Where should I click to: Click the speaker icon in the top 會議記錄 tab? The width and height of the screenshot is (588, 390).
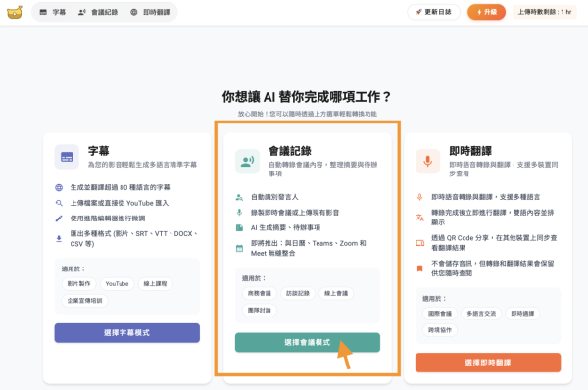click(x=81, y=12)
